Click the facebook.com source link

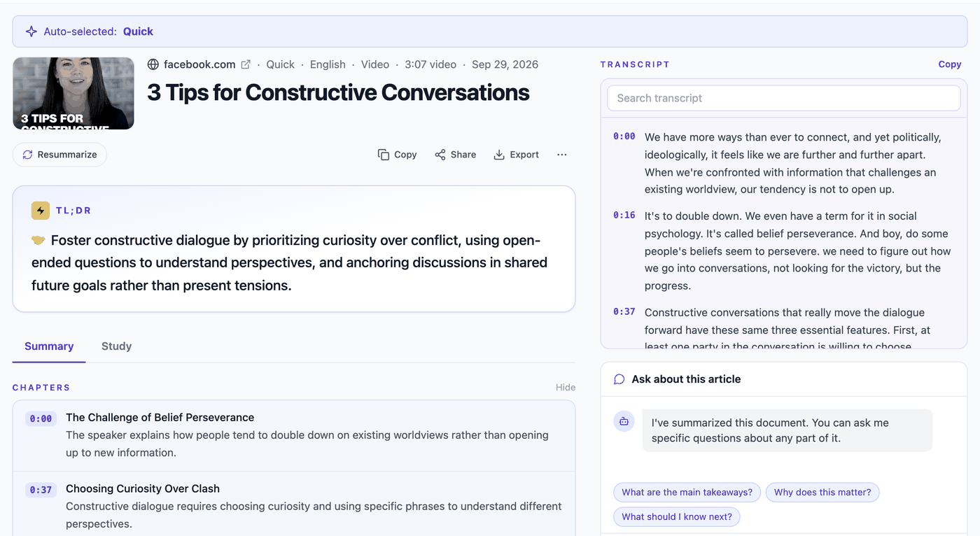199,64
